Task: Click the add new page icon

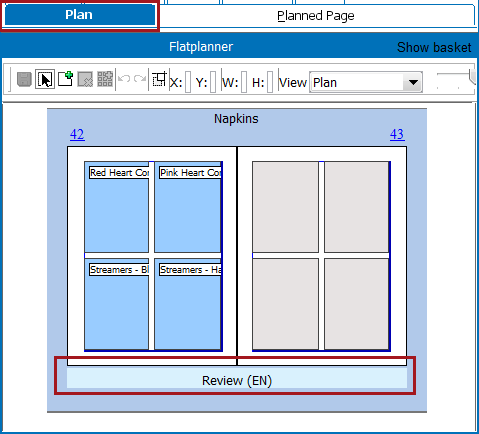Action: (x=65, y=79)
